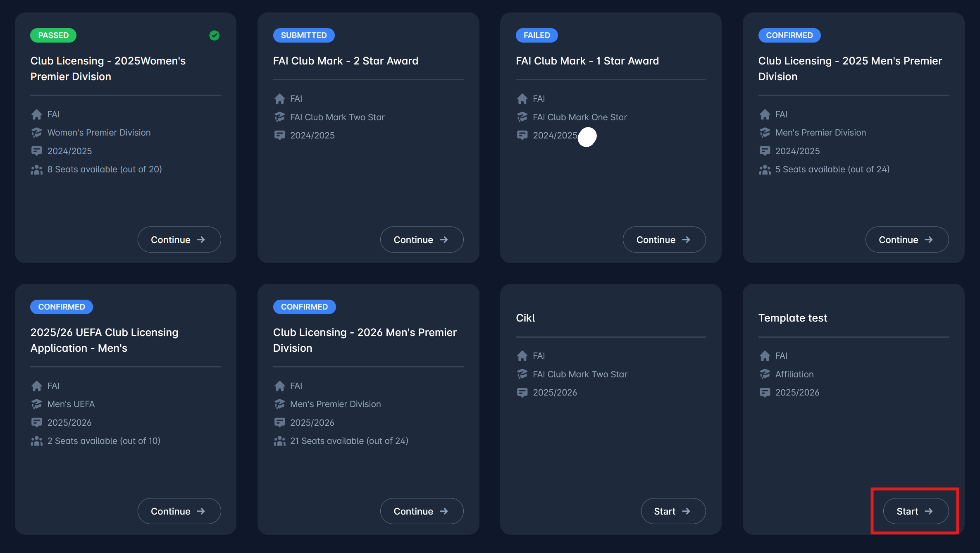This screenshot has width=980, height=553.
Task: Click the PASSED status badge
Action: pos(53,36)
